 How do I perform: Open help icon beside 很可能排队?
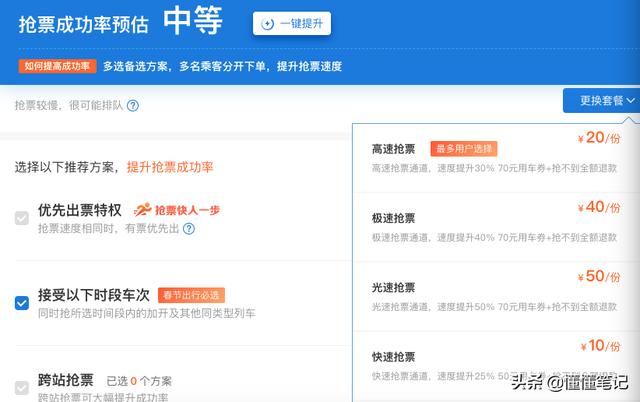133,106
